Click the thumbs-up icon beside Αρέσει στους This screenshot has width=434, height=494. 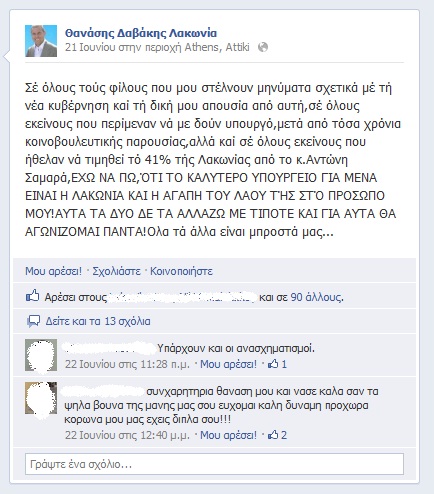pos(32,296)
